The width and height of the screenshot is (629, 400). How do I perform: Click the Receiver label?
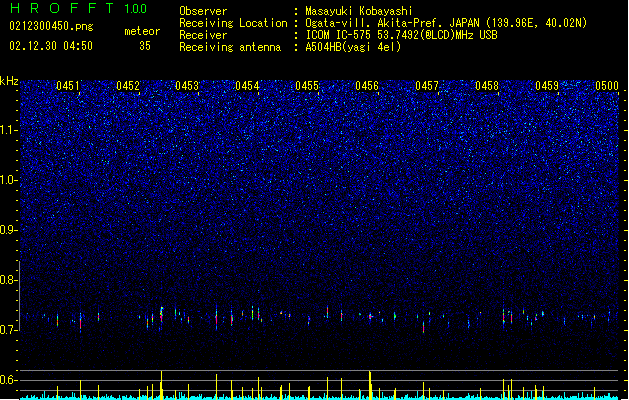point(203,35)
